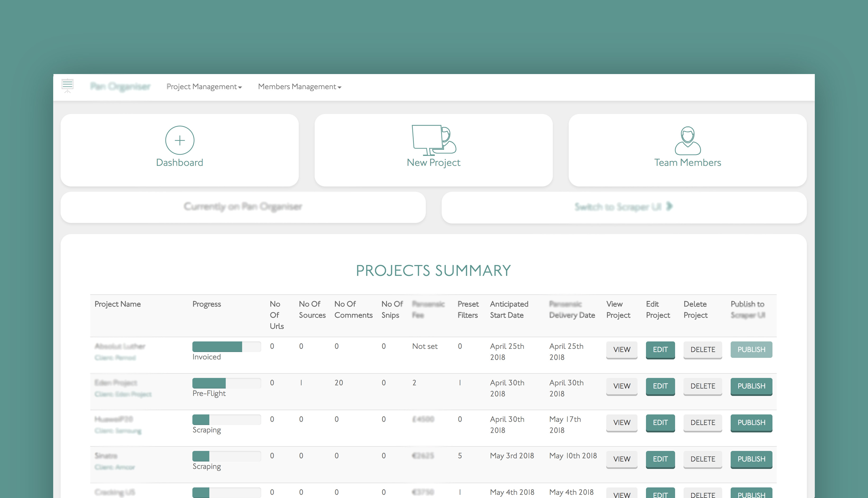The image size is (868, 498).
Task: Click the Preset Filters column header
Action: point(468,309)
